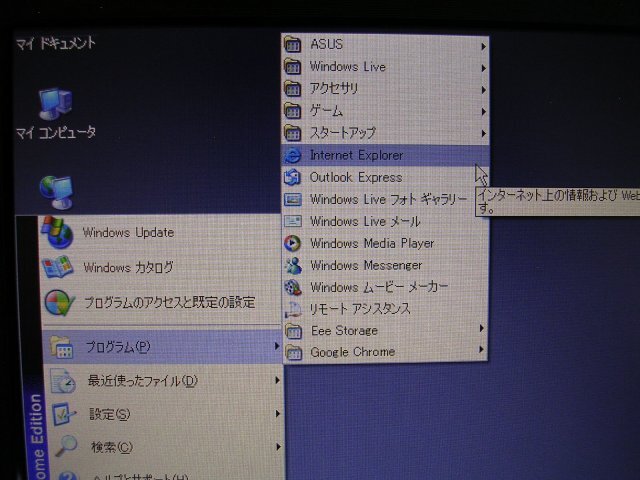Click プログラムのアクセスと既定の設定 icon
This screenshot has height=480, width=640.
[59, 303]
